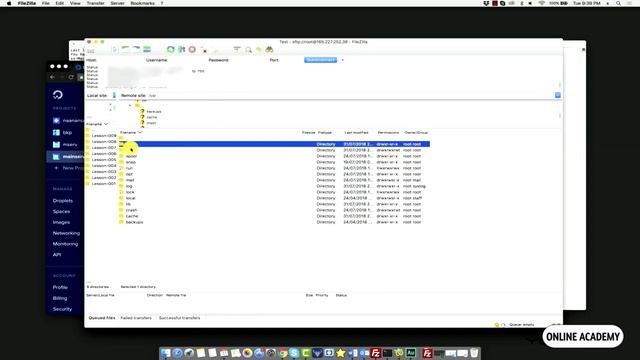The height and width of the screenshot is (360, 640).
Task: Open Skype from the Dock
Action: coord(294,353)
